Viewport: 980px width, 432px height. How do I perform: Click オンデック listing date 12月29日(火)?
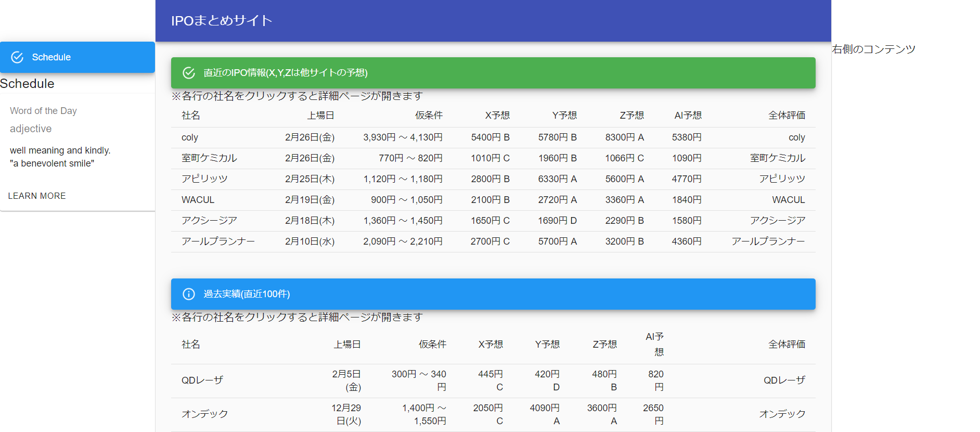click(x=346, y=414)
